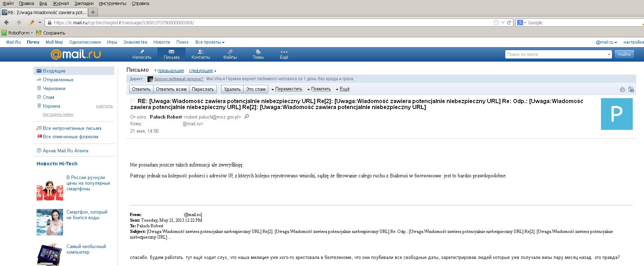644x266 pixels.
Task: Click the Написать compose icon
Action: coord(142,52)
